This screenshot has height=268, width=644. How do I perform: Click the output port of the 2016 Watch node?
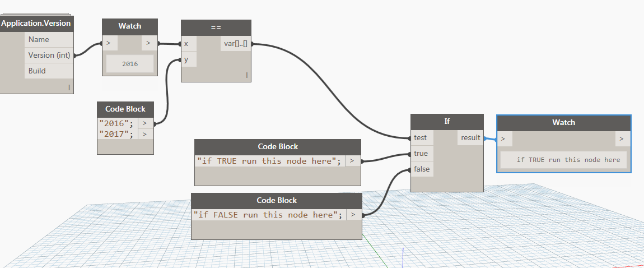[x=150, y=43]
